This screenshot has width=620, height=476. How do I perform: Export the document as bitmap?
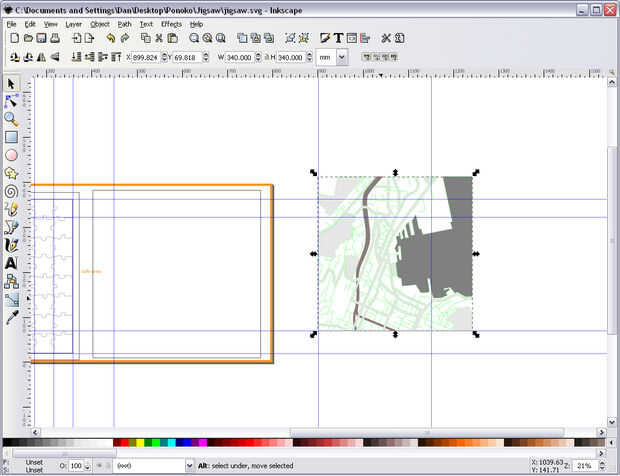pyautogui.click(x=90, y=38)
